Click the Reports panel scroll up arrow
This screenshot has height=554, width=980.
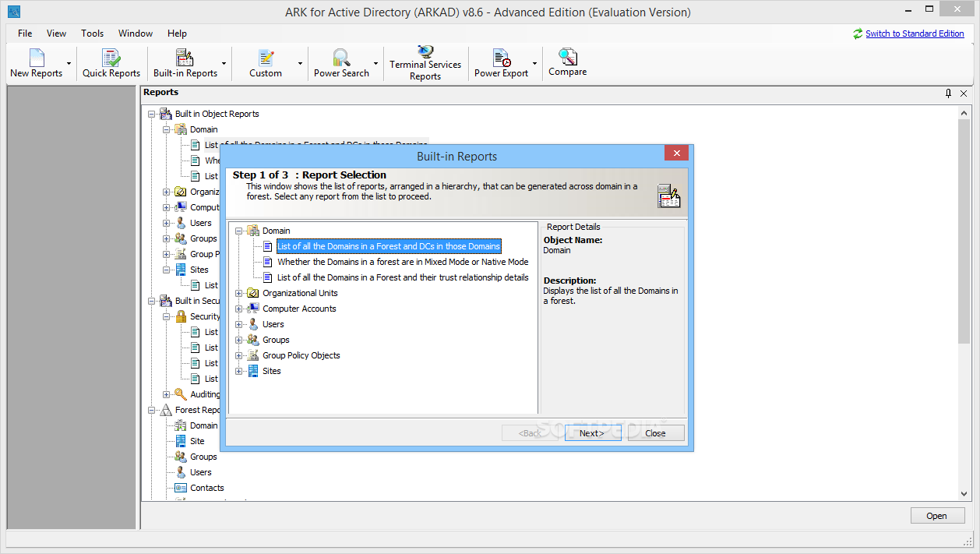click(964, 114)
